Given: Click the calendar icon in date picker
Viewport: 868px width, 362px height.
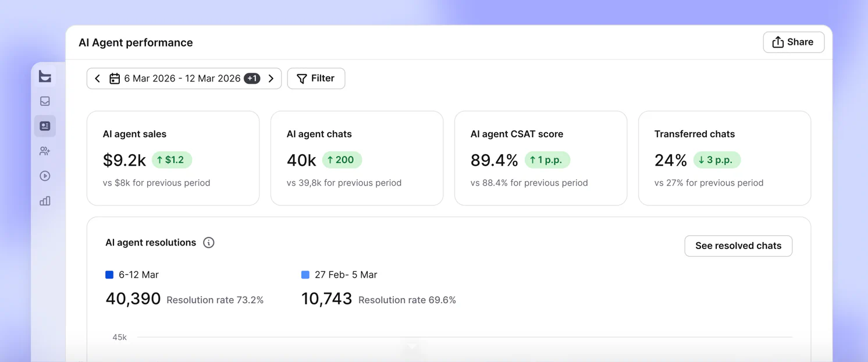Looking at the screenshot, I should point(115,79).
